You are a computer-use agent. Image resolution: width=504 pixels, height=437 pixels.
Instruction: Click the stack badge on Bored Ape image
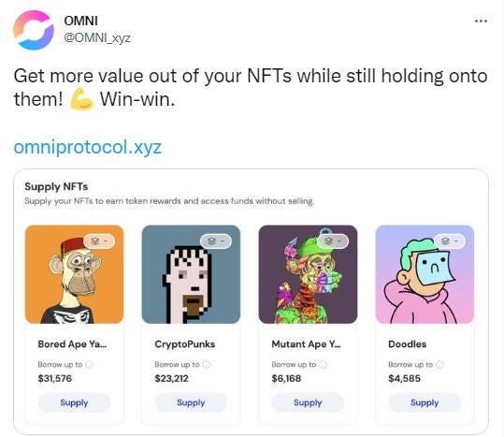click(99, 240)
